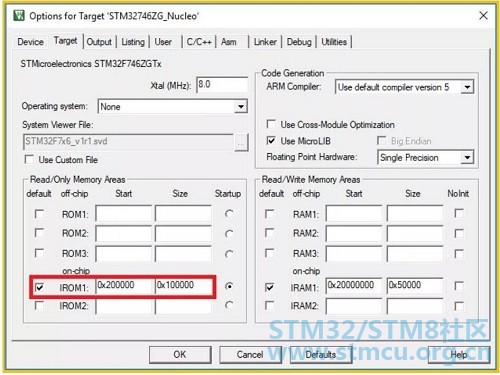
Task: Open the Listing tab
Action: 133,42
